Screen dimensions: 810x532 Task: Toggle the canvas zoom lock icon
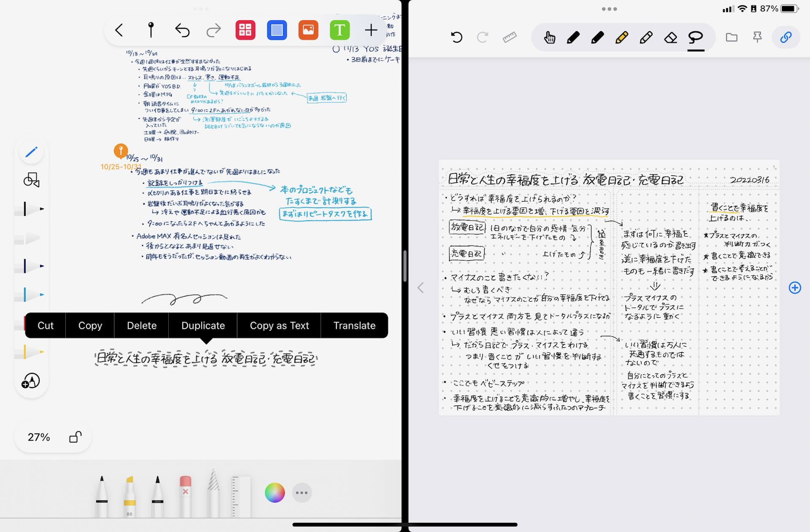click(x=75, y=437)
